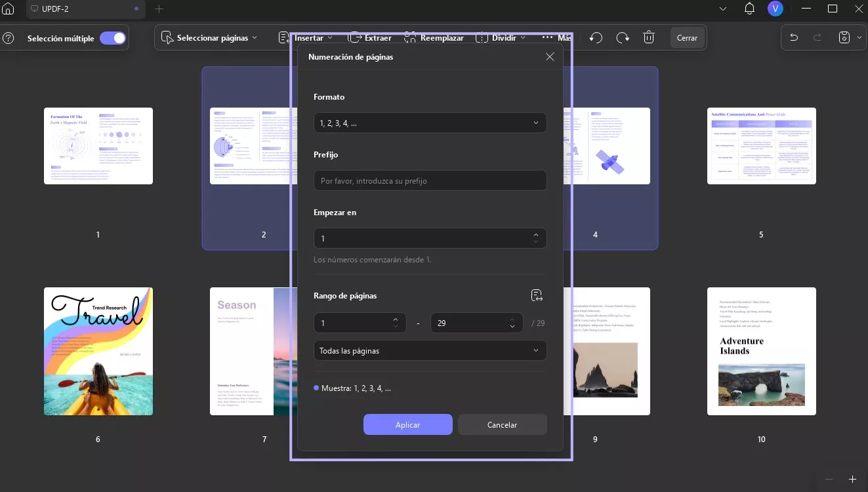The width and height of the screenshot is (868, 492).
Task: Increase the Empezar en value
Action: point(536,234)
